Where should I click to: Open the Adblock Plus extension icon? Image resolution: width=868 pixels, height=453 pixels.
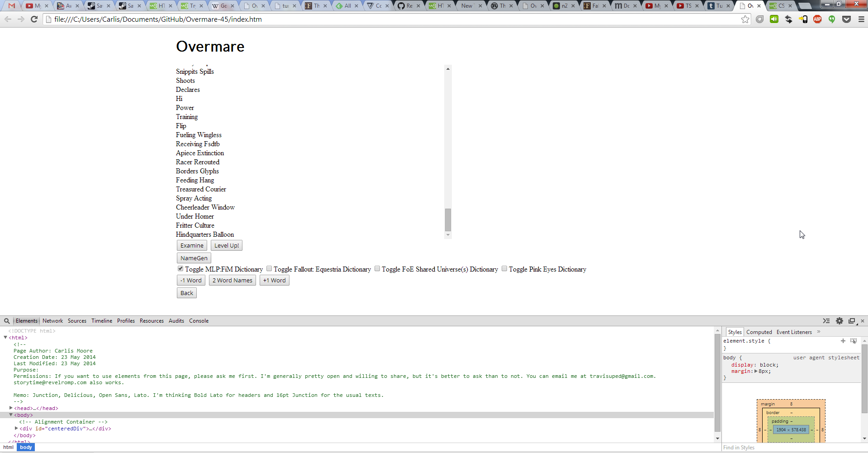(x=817, y=19)
